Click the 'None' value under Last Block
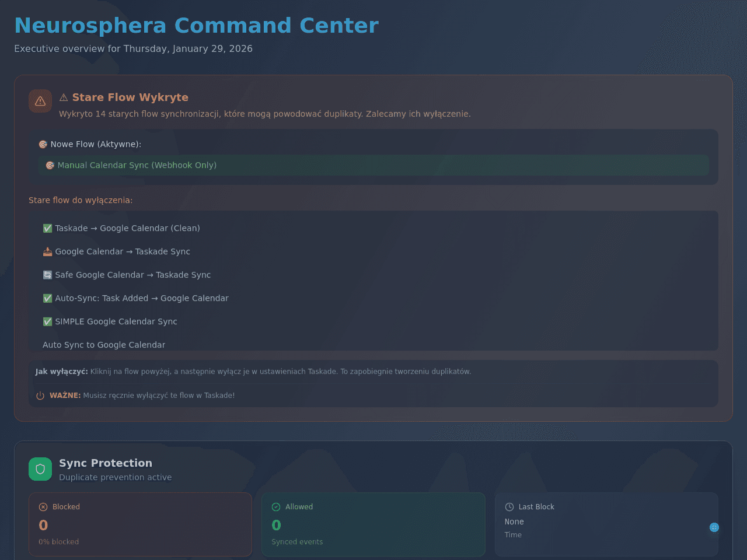This screenshot has width=747, height=560. pos(514,521)
